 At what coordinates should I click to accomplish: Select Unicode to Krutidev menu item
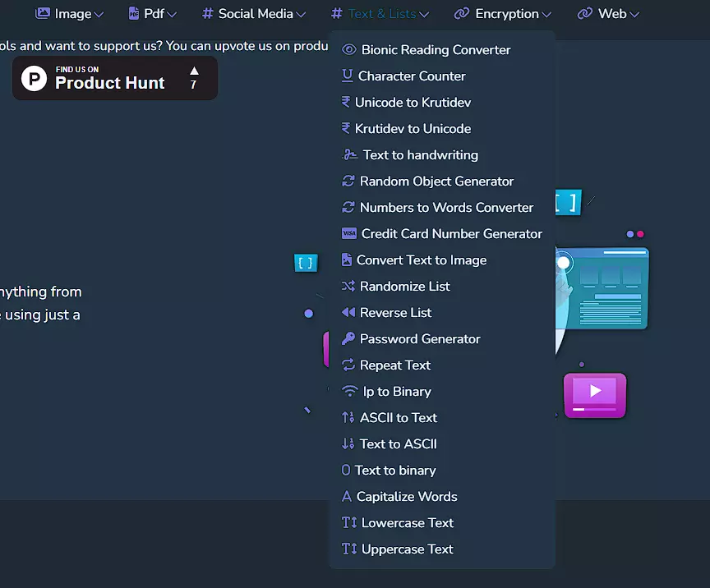413,103
